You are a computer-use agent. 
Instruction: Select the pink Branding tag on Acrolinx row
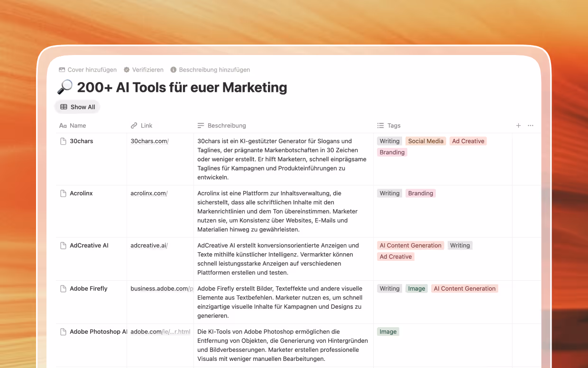click(x=421, y=193)
